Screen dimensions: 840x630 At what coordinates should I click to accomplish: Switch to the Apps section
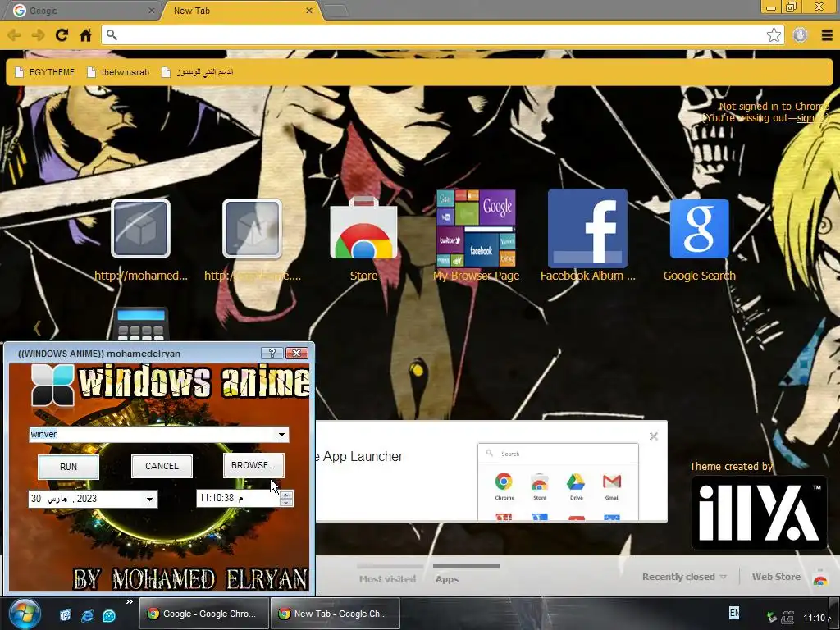[x=447, y=578]
